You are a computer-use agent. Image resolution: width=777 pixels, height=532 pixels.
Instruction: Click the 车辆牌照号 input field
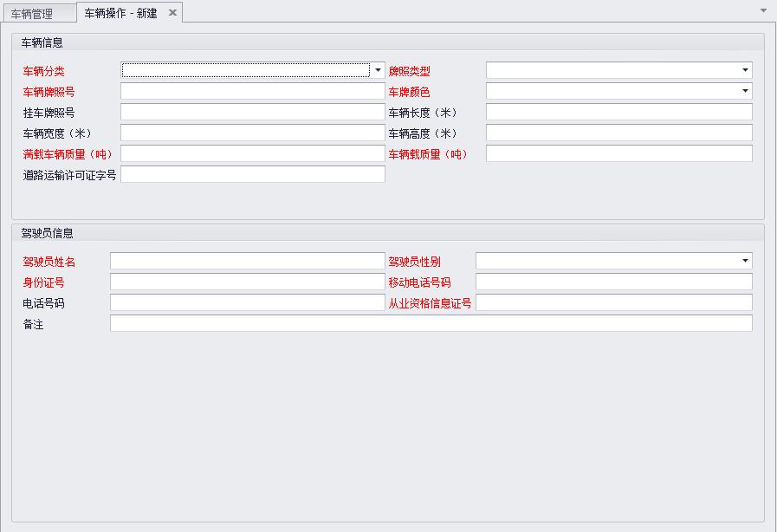click(252, 91)
